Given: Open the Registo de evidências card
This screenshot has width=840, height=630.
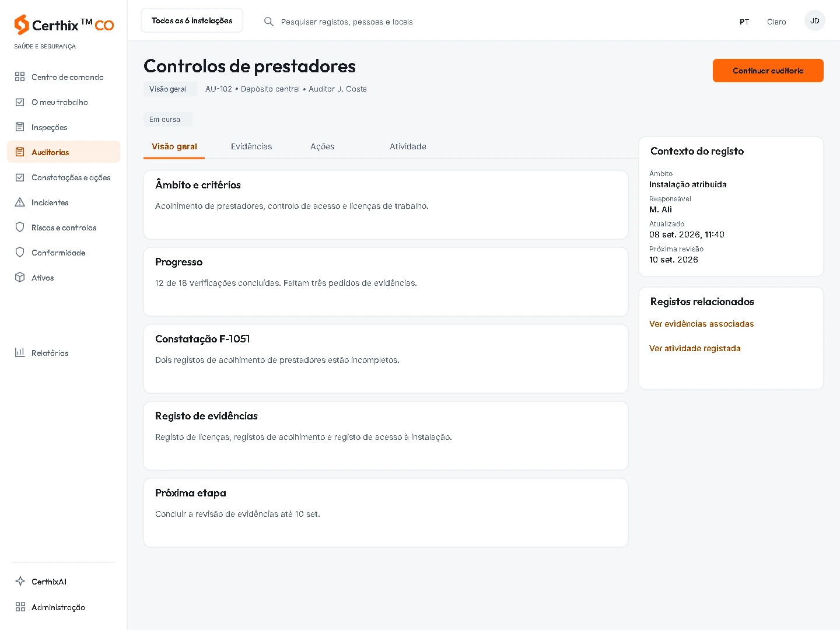Looking at the screenshot, I should [386, 436].
